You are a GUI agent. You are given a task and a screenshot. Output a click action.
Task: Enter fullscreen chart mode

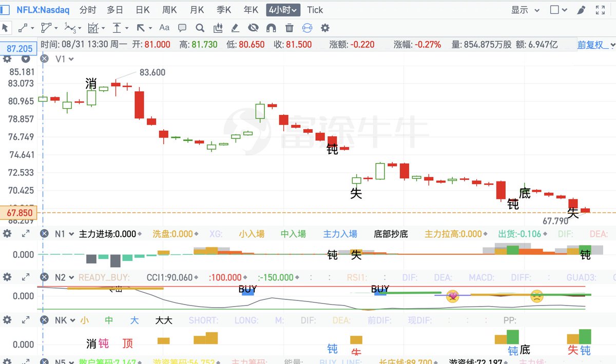[600, 10]
